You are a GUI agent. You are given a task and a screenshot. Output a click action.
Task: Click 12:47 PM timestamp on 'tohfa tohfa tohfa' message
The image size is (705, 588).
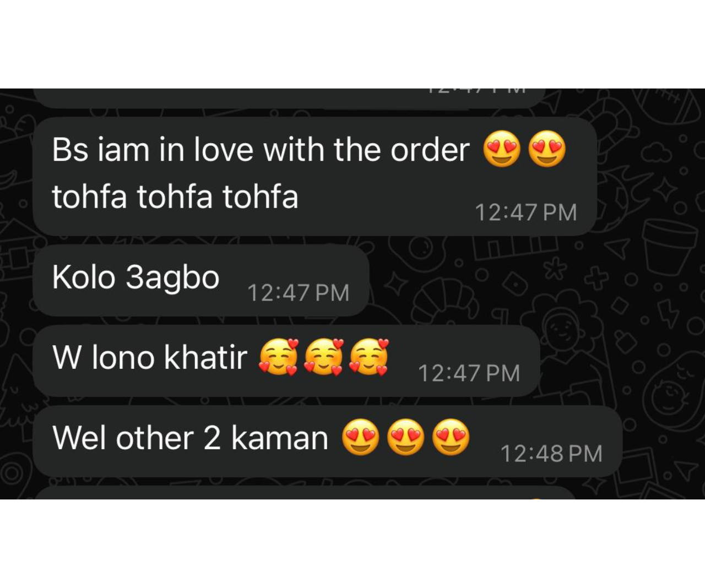(526, 213)
